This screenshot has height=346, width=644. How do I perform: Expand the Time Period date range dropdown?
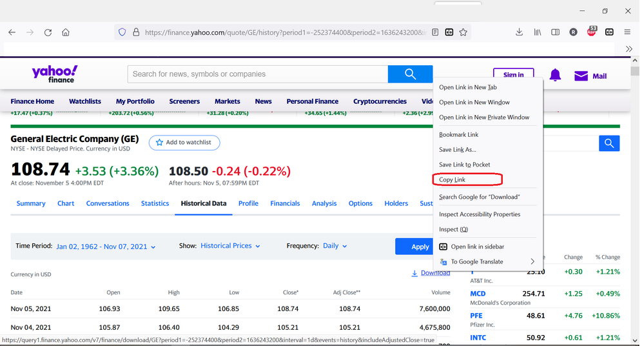point(106,247)
